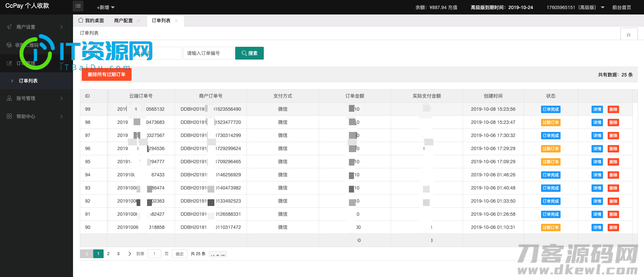Open 详情 for order ID 92
The height and width of the screenshot is (277, 644).
point(597,201)
